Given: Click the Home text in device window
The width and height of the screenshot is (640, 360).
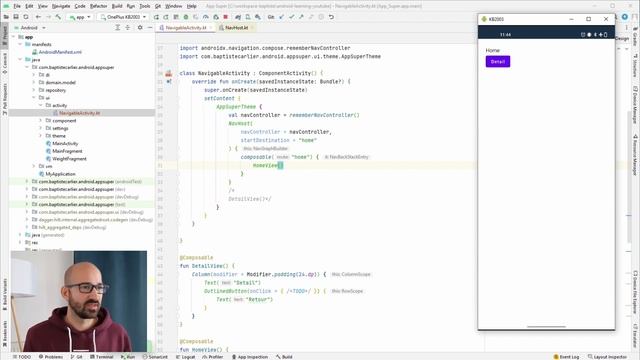Looking at the screenshot, I should click(492, 50).
